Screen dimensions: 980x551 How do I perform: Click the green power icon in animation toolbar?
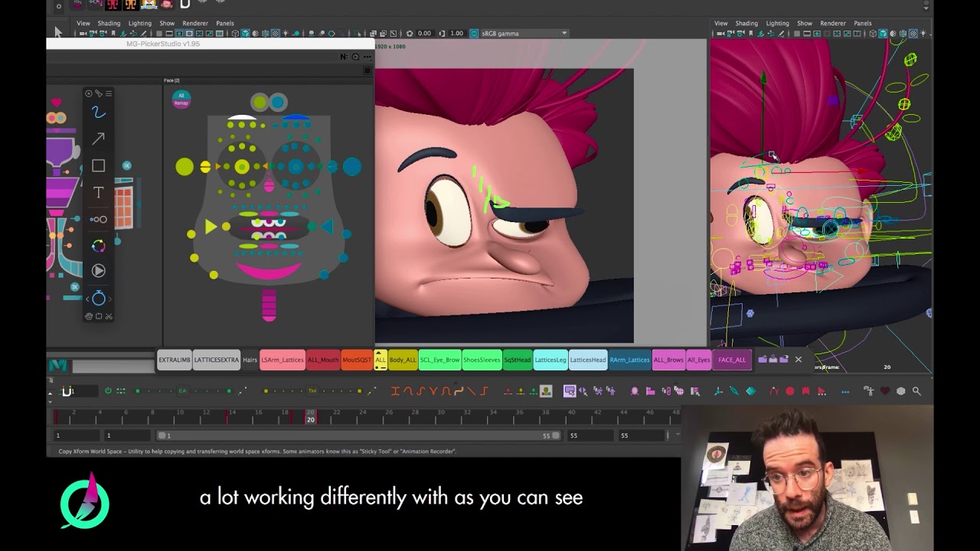[x=108, y=391]
